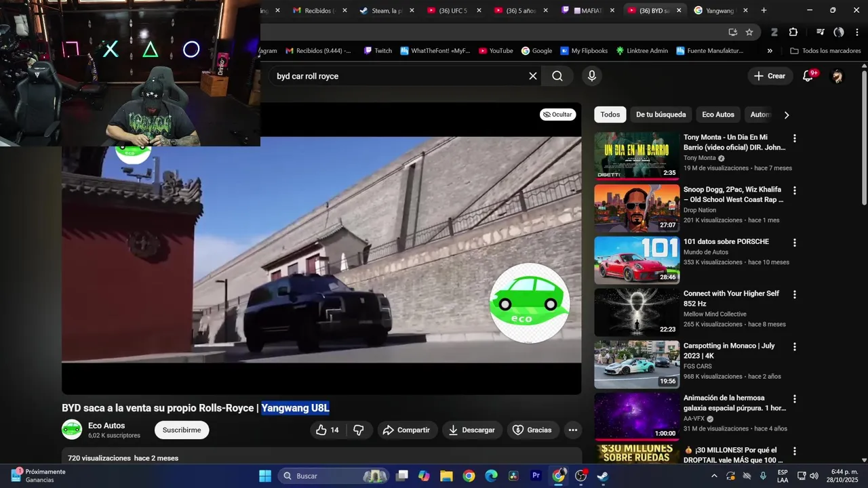This screenshot has width=868, height=488.
Task: Open options for Tony Monta video
Action: coord(795,138)
